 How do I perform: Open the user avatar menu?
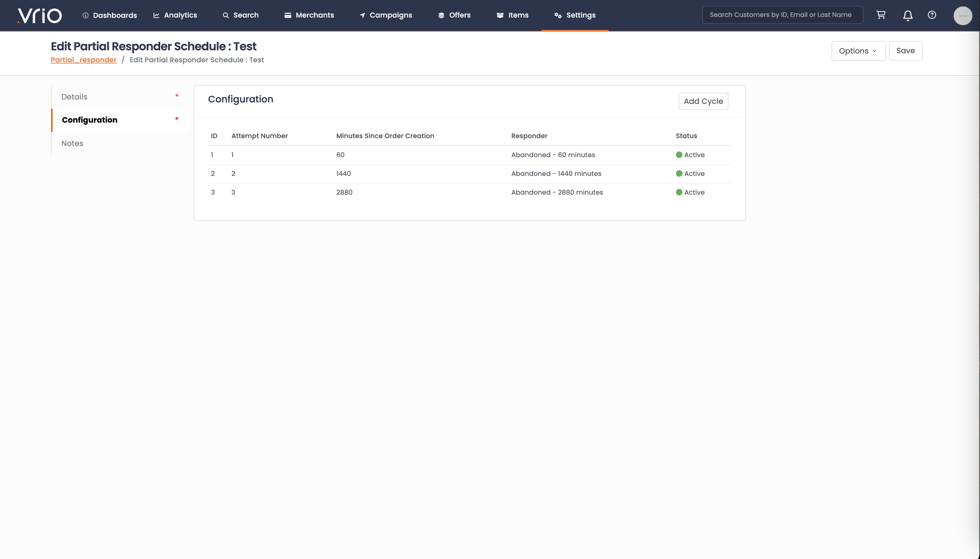[x=962, y=16]
